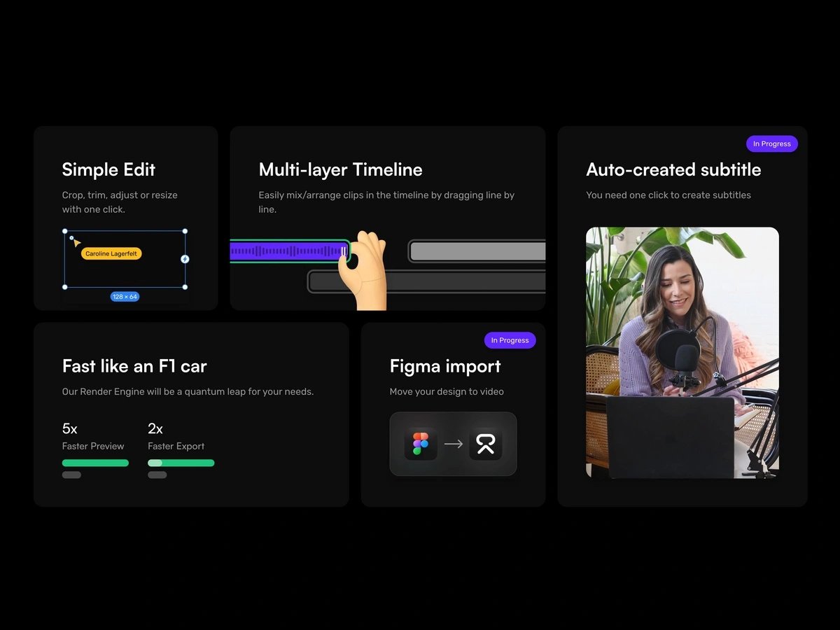
Task: Click the yellow cursor arrow icon
Action: point(76,243)
